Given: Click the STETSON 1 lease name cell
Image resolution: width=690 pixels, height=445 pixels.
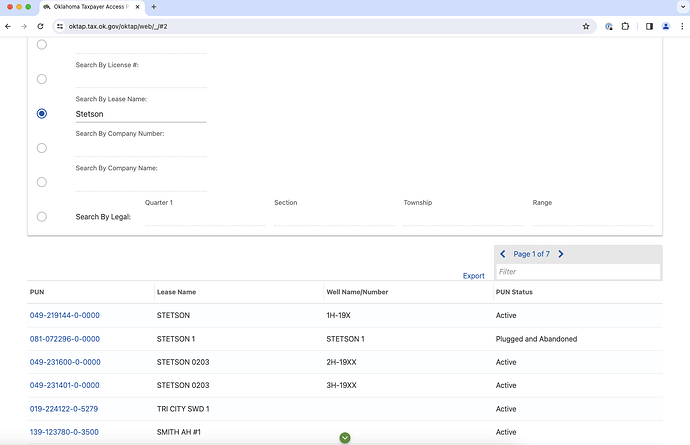Looking at the screenshot, I should 176,339.
